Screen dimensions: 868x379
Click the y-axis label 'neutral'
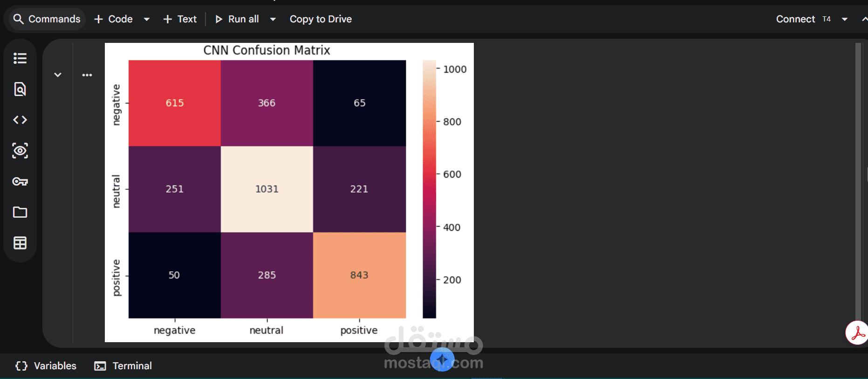click(x=116, y=191)
